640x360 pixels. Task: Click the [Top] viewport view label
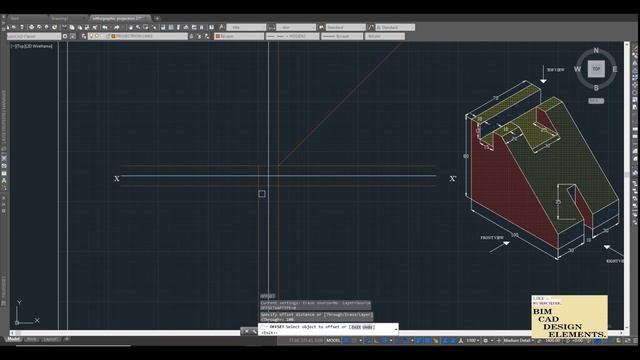(19, 46)
